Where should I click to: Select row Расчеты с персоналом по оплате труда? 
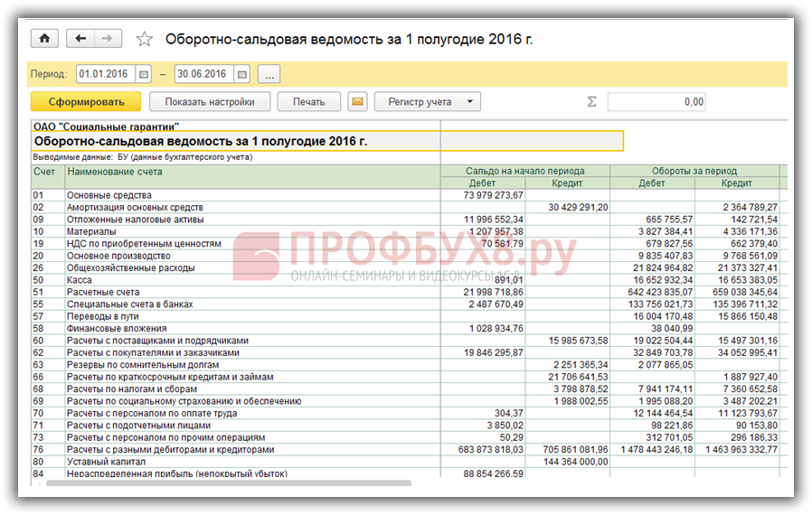pyautogui.click(x=409, y=413)
